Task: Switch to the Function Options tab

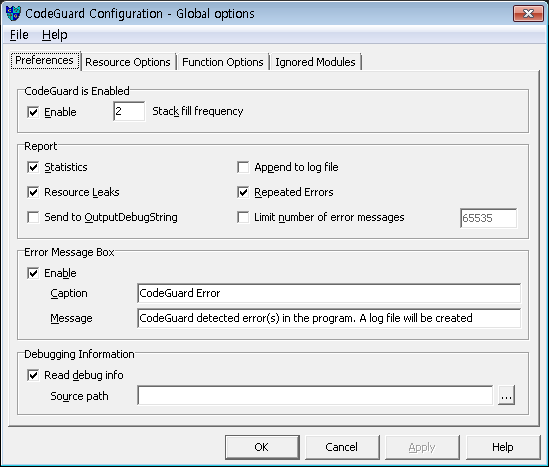Action: [223, 62]
